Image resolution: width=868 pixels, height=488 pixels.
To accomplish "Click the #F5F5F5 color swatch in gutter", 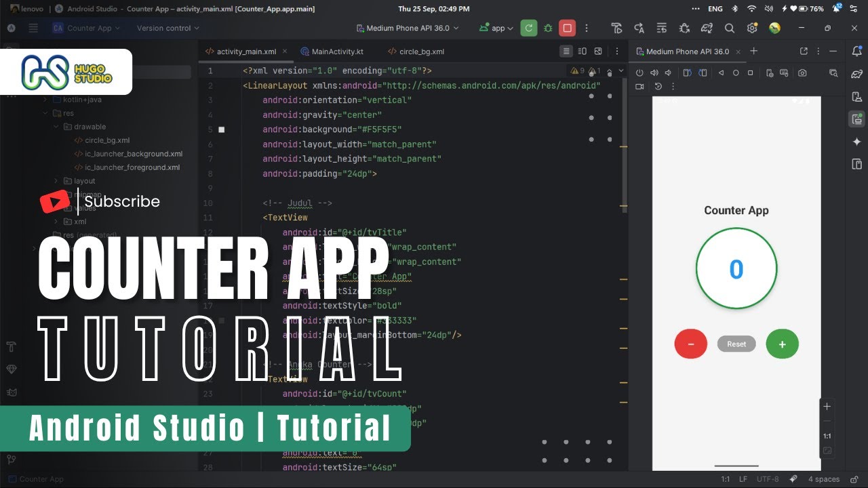I will (221, 129).
